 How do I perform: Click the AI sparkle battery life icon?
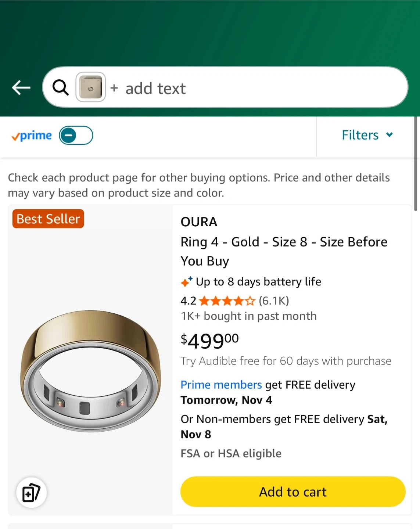(187, 282)
